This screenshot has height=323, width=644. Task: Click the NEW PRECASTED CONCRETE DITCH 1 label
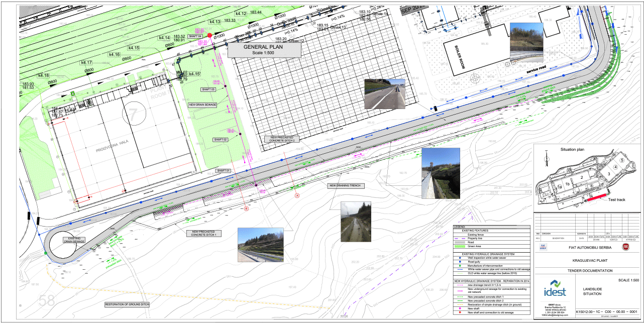pos(204,234)
